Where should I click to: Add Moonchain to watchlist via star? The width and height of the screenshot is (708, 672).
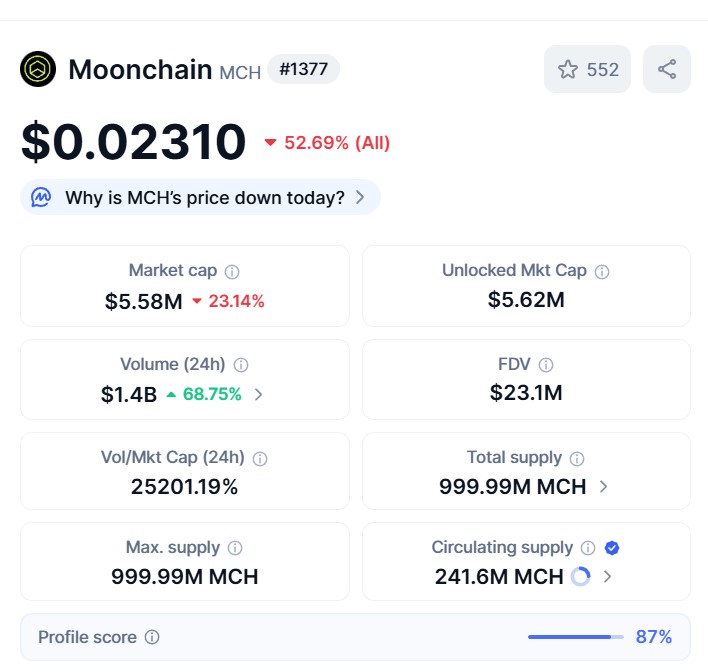tap(587, 69)
